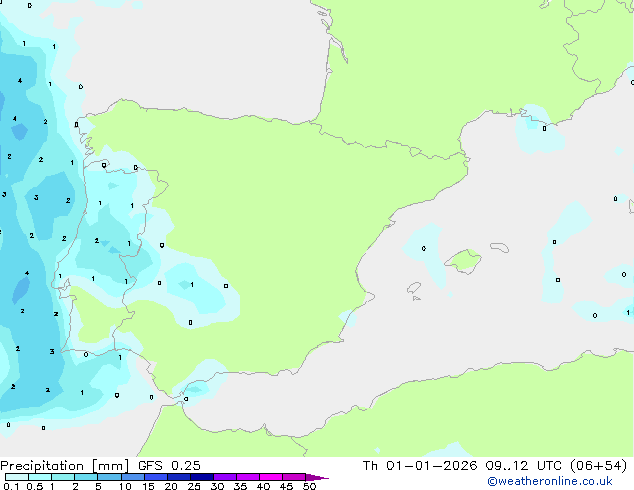Click the 40–45 mm legend color box
The width and height of the screenshot is (634, 490).
(271, 477)
